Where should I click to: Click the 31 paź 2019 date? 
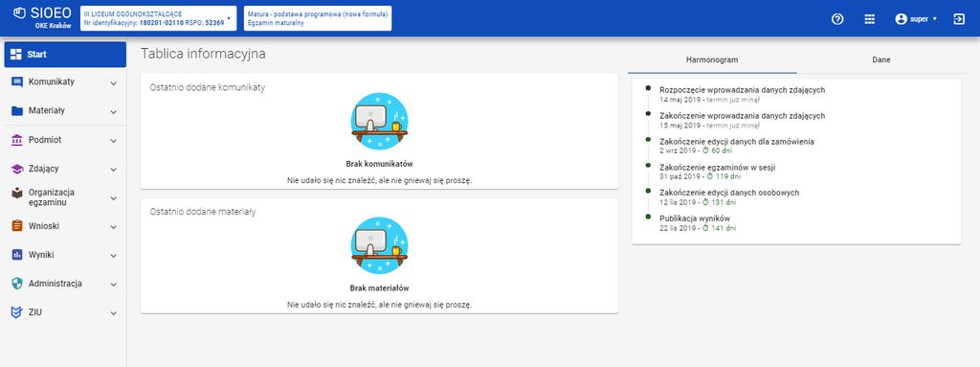(x=679, y=176)
